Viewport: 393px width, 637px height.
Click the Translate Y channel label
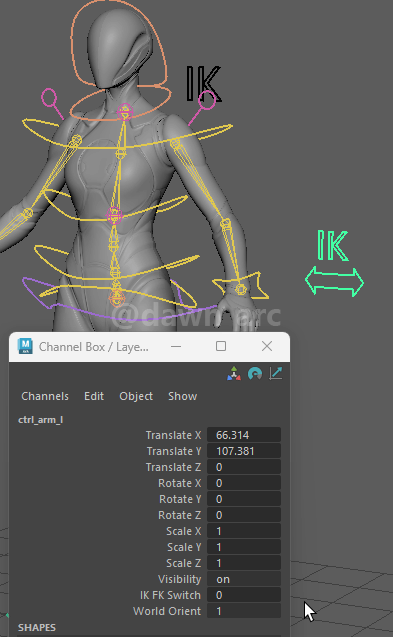174,451
